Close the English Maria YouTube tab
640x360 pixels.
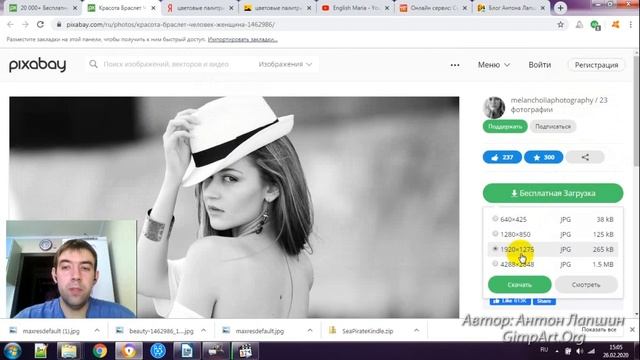(x=387, y=8)
